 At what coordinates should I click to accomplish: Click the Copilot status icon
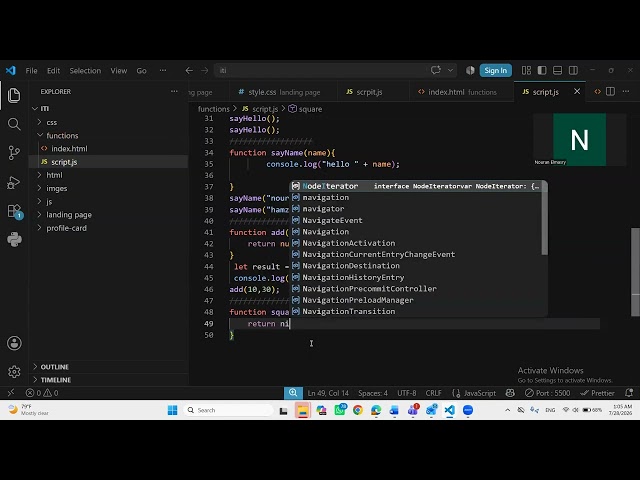click(510, 393)
